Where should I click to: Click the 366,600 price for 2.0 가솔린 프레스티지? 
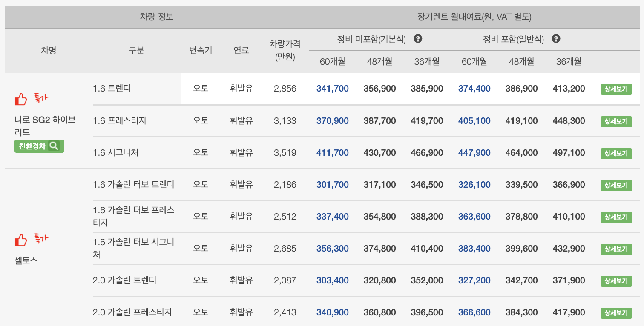(x=474, y=312)
